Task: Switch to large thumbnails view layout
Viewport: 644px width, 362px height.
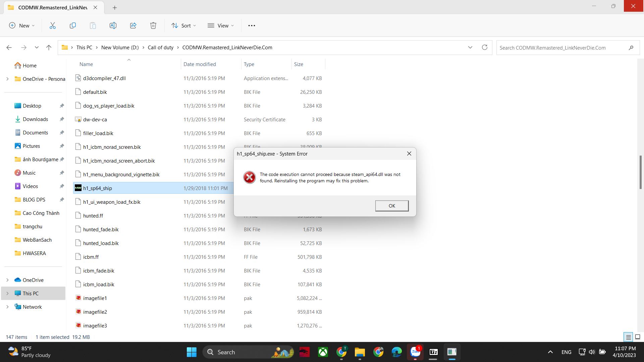Action: [x=638, y=337]
